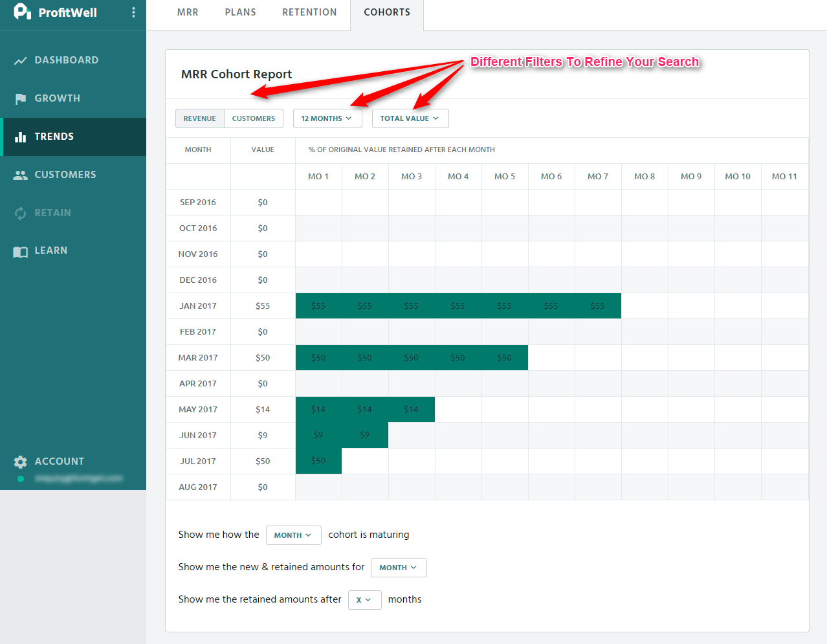Image resolution: width=827 pixels, height=644 pixels.
Task: Click the Dashboard trend-line icon
Action: (21, 60)
